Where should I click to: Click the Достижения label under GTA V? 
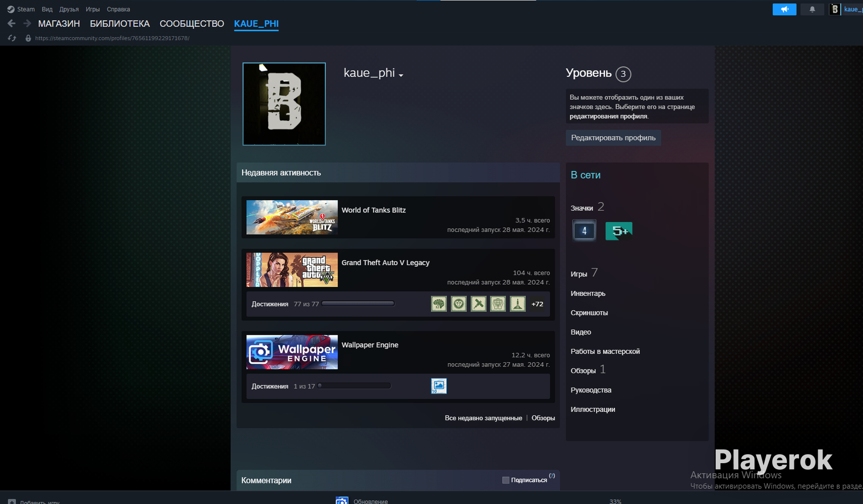(x=270, y=304)
